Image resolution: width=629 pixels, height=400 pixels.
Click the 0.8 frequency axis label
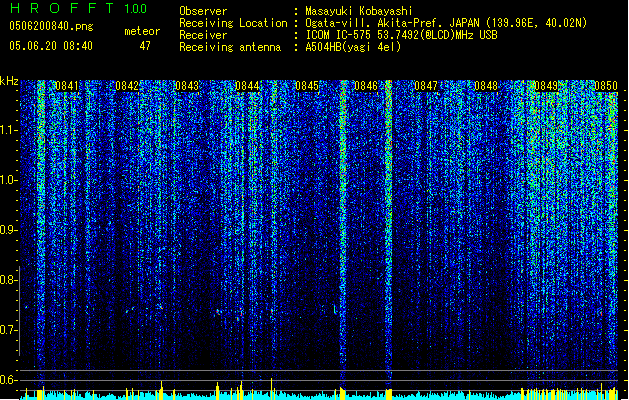pyautogui.click(x=8, y=280)
